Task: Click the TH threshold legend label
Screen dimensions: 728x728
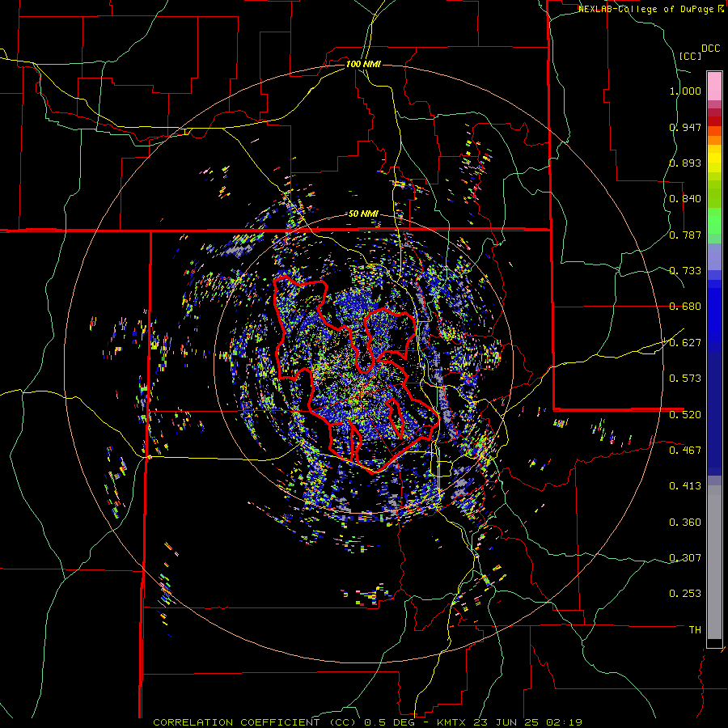Action: 695,630
